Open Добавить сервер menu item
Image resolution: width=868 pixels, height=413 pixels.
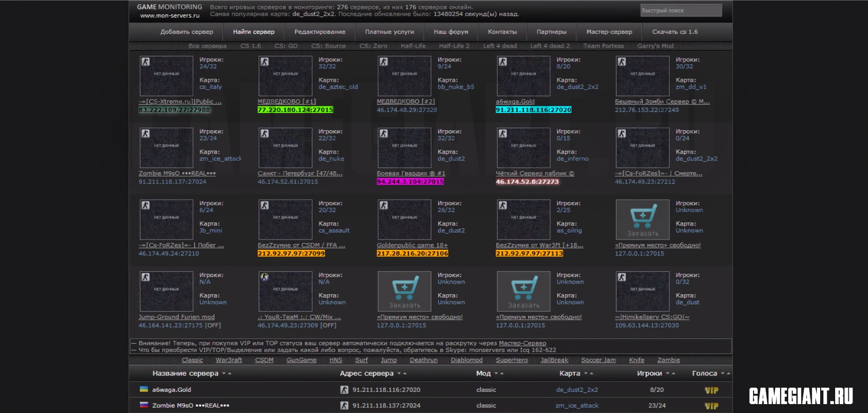click(x=187, y=32)
